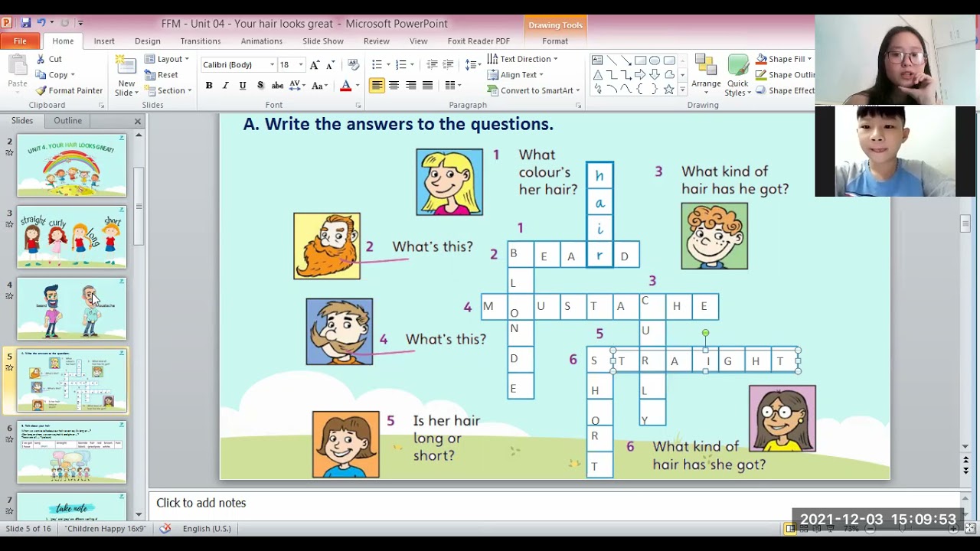
Task: Open the Align Text dropdown
Action: (x=515, y=75)
